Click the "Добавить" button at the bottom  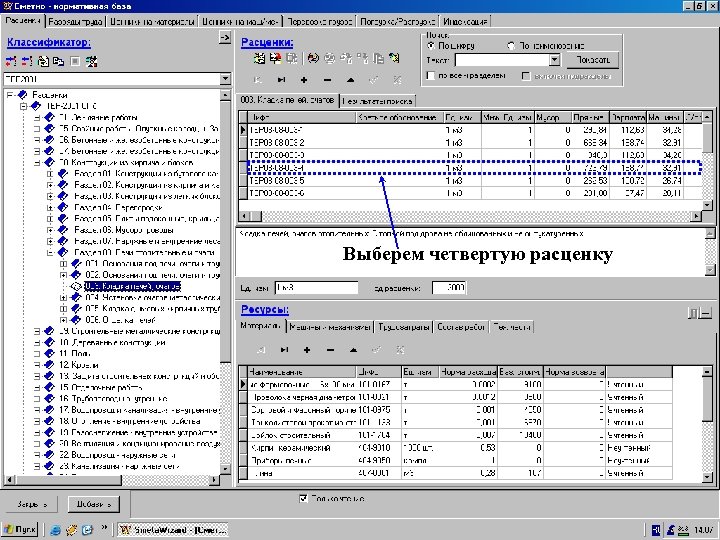92,503
